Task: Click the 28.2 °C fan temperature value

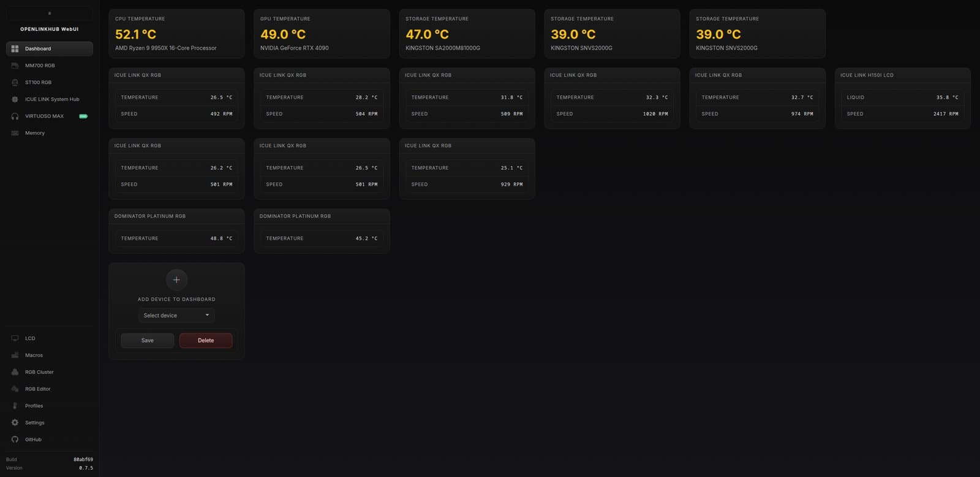Action: tap(366, 97)
